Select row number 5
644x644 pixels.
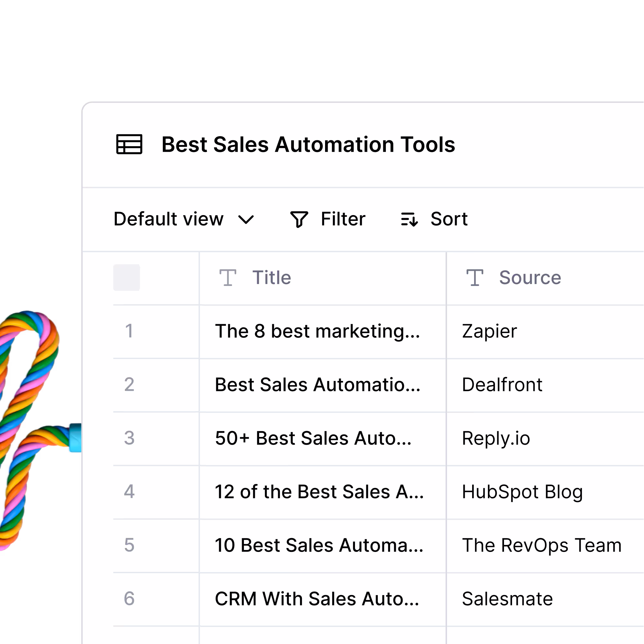click(x=129, y=545)
